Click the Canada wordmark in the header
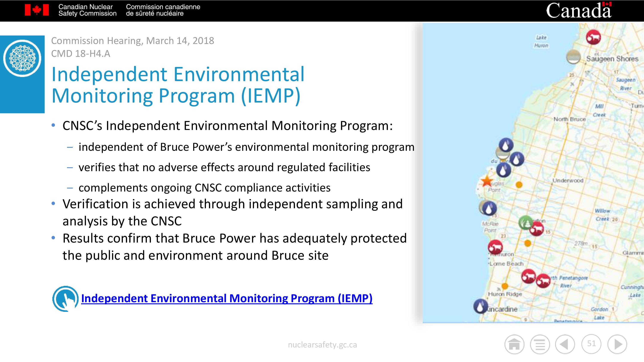Viewport: 644px width, 362px height. click(x=579, y=10)
